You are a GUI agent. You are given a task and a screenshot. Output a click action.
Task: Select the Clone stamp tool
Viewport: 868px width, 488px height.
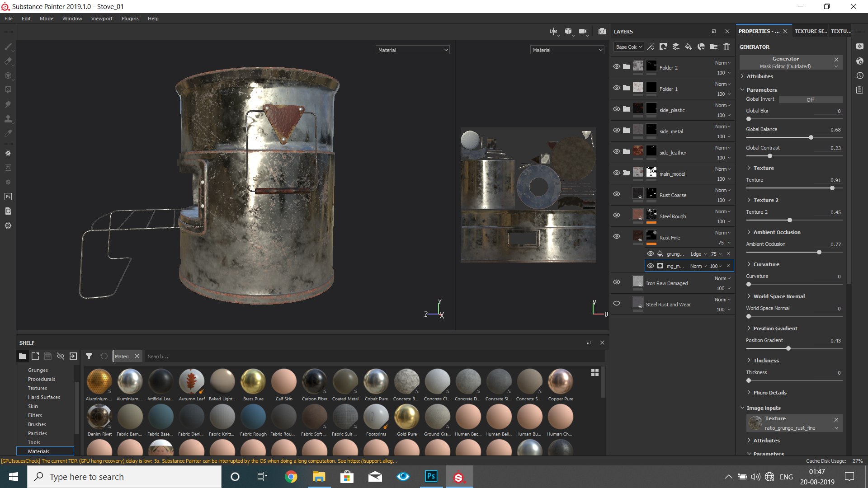click(8, 119)
